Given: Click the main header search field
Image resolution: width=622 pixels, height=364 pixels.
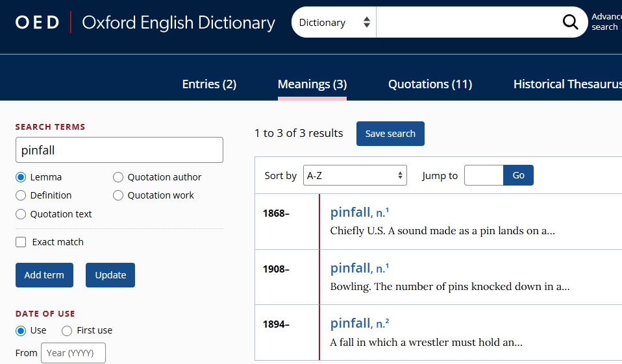Looking at the screenshot, I should pos(467,22).
